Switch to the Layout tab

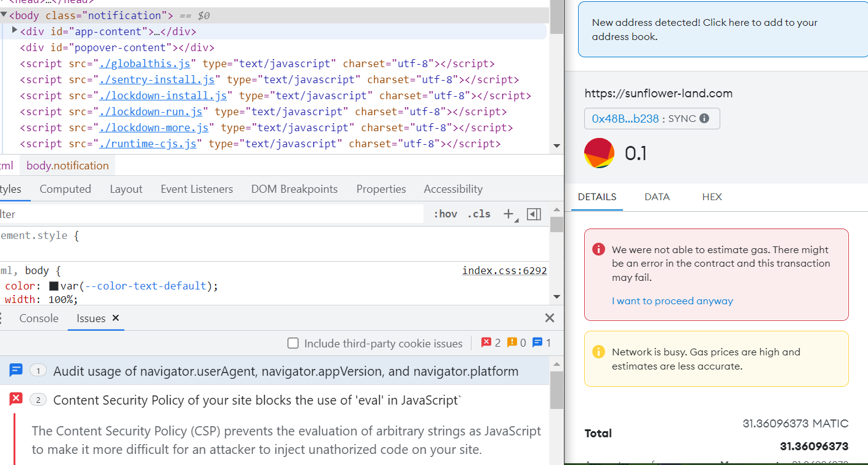click(x=126, y=189)
